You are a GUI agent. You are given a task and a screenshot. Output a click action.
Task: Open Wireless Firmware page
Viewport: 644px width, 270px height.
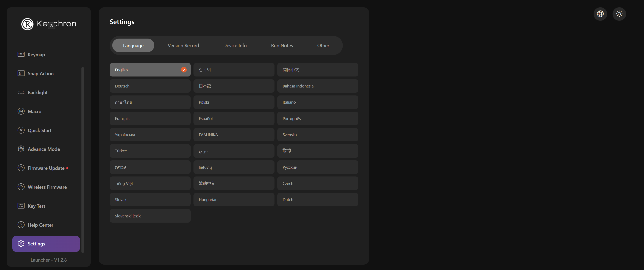tap(47, 187)
